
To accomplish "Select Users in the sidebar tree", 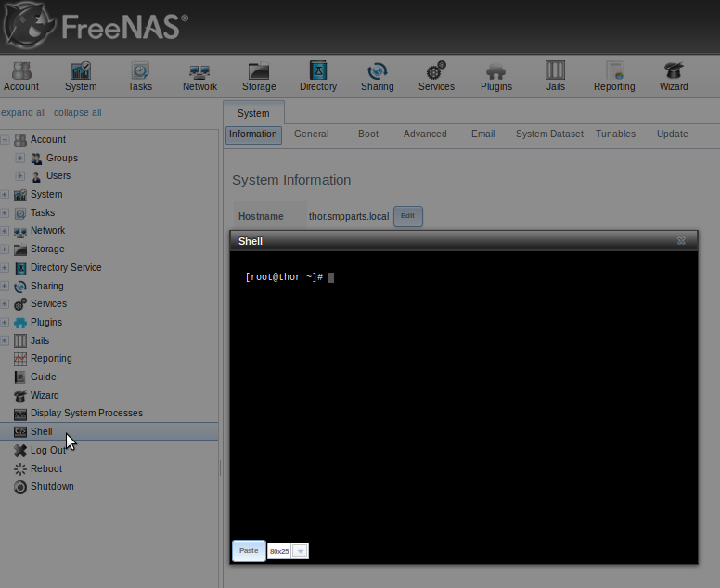I will tap(58, 176).
